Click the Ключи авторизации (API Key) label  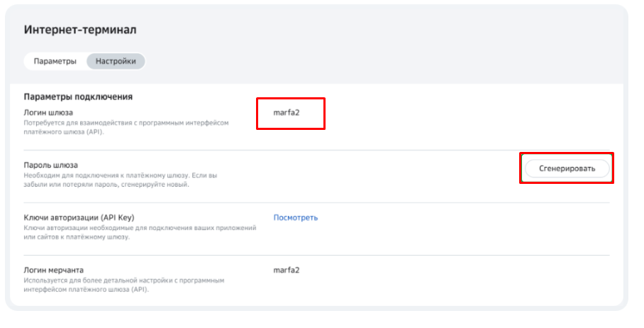click(x=79, y=217)
